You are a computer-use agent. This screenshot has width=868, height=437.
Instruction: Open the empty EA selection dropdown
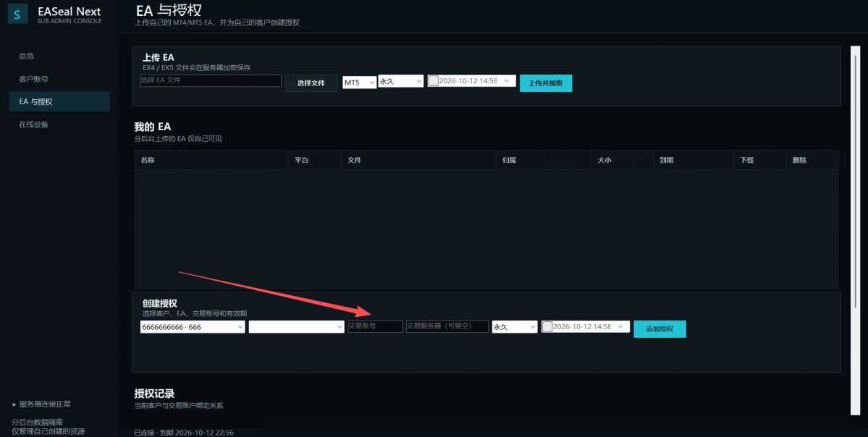[297, 327]
